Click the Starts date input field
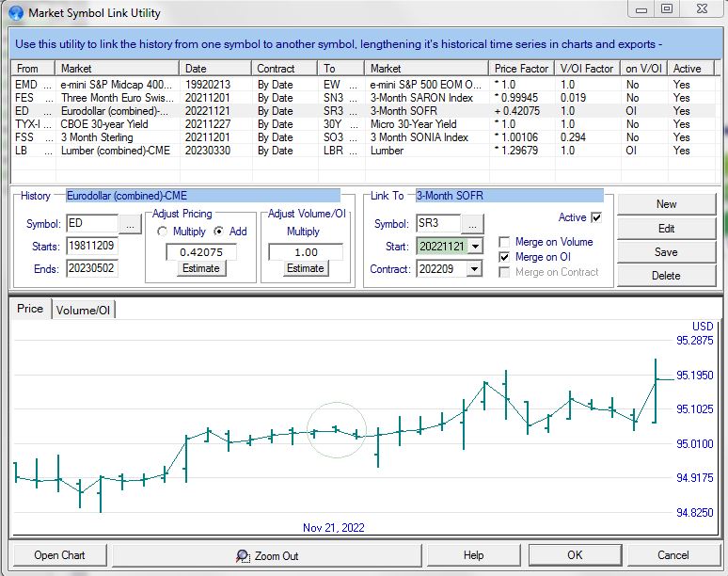728x576 pixels. coord(91,247)
